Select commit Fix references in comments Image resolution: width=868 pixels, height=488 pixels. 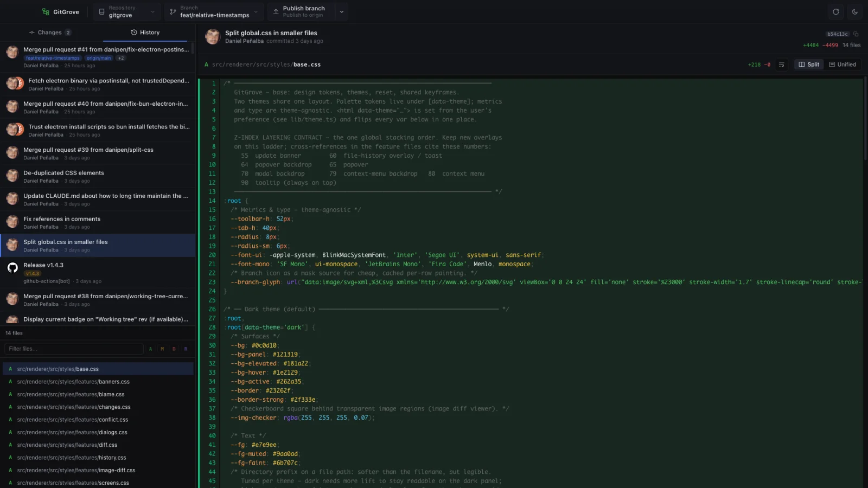tap(98, 222)
